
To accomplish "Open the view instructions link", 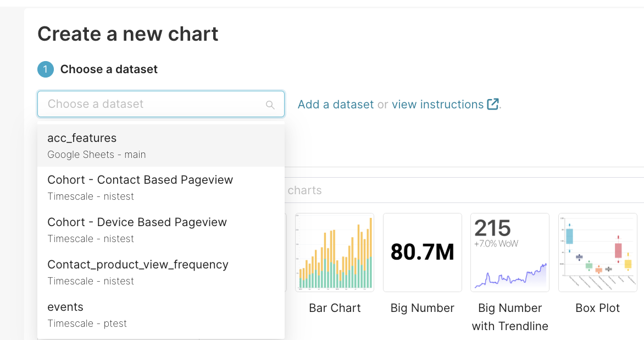I will tap(437, 105).
